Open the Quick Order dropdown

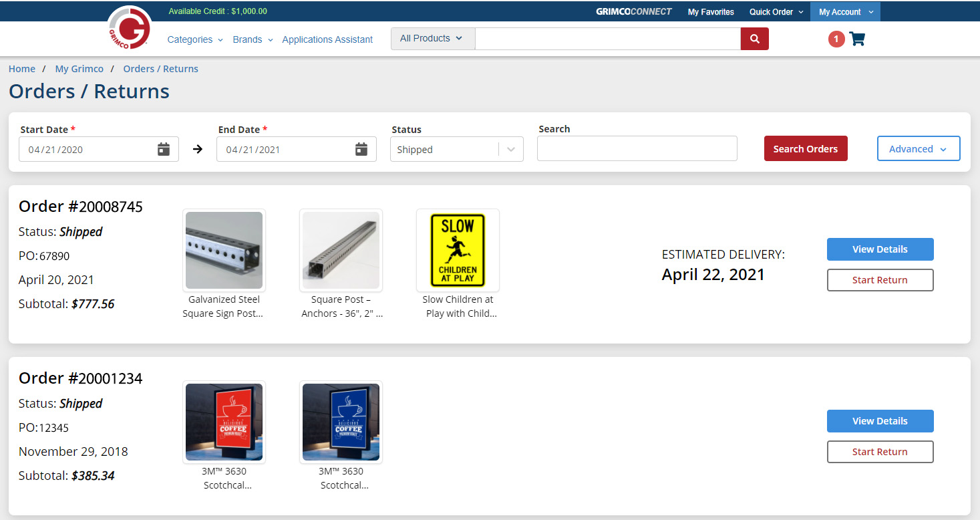(x=776, y=12)
